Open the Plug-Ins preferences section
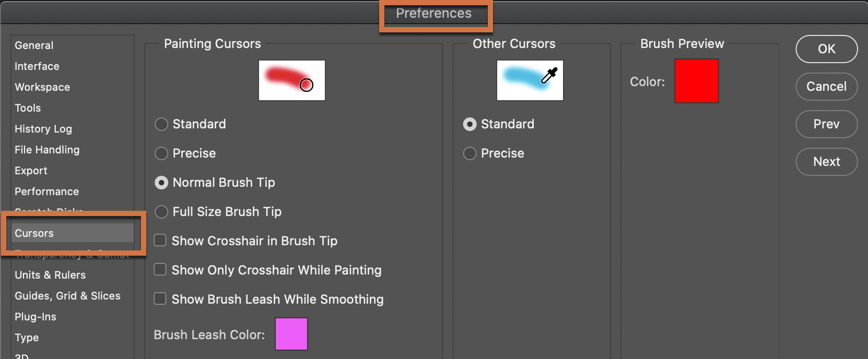 point(35,317)
